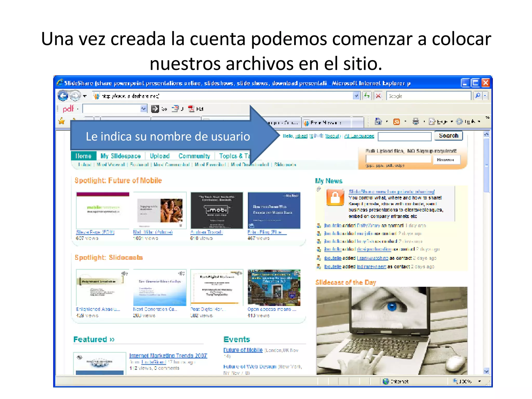Open the Next Generation slidecast thumbnail

(x=160, y=288)
